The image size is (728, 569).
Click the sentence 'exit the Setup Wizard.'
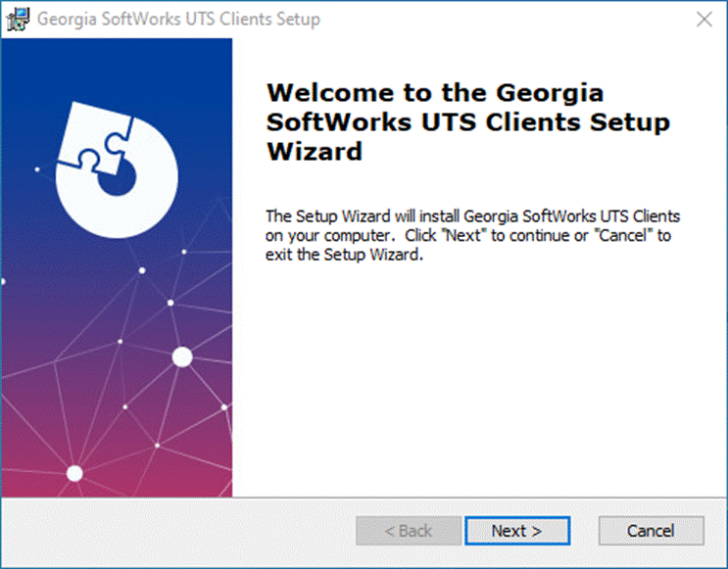[344, 255]
